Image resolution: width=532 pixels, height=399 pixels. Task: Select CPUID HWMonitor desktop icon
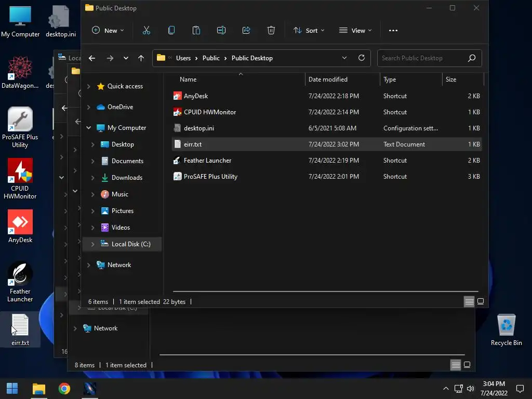click(x=20, y=179)
